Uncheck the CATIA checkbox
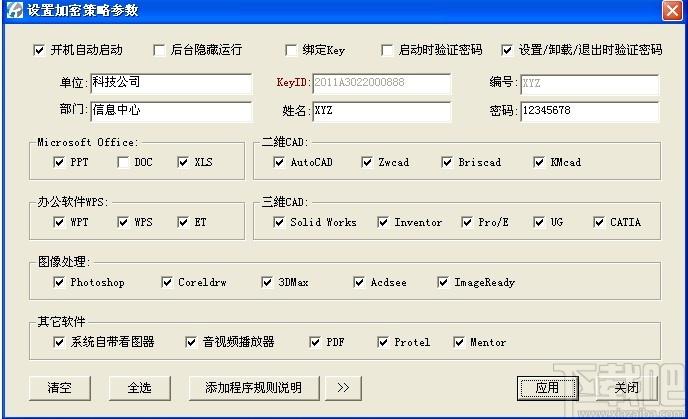 pos(599,222)
